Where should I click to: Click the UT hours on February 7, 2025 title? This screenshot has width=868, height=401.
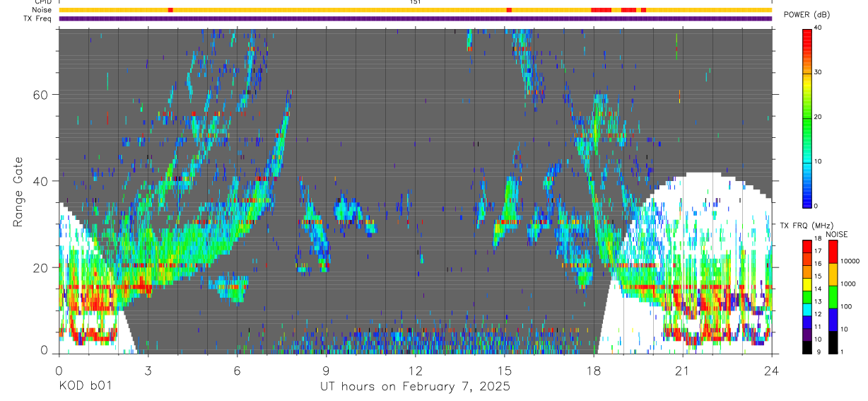[x=416, y=386]
